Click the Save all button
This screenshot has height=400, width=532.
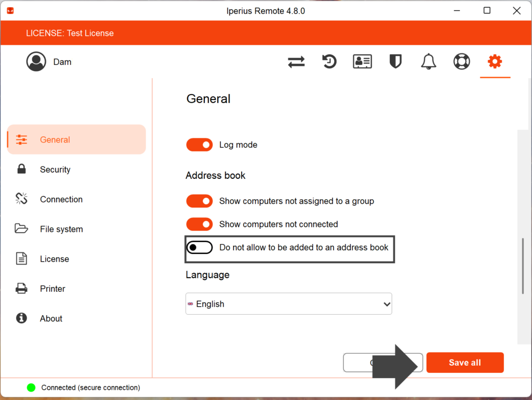(465, 363)
